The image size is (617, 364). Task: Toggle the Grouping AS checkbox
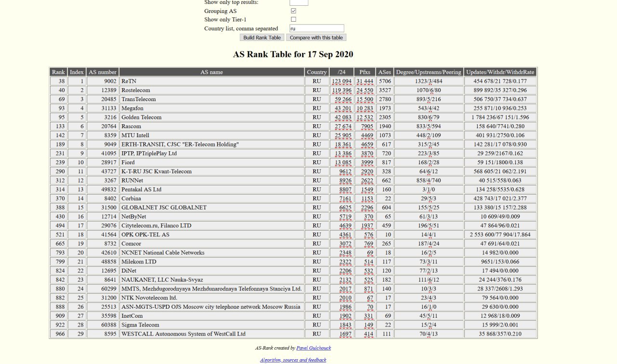(294, 11)
